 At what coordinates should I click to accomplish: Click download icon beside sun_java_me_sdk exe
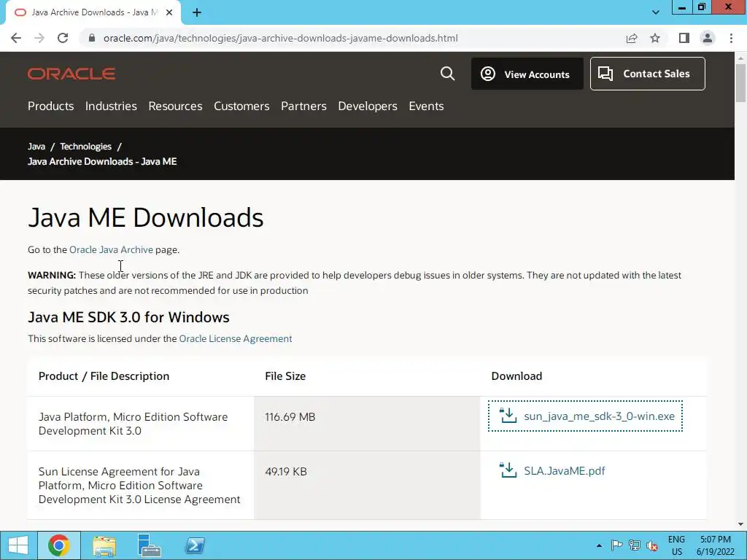pyautogui.click(x=508, y=415)
